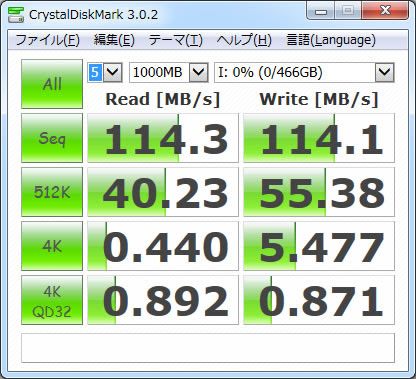Expand the test count dropdown showing 5

(x=113, y=72)
